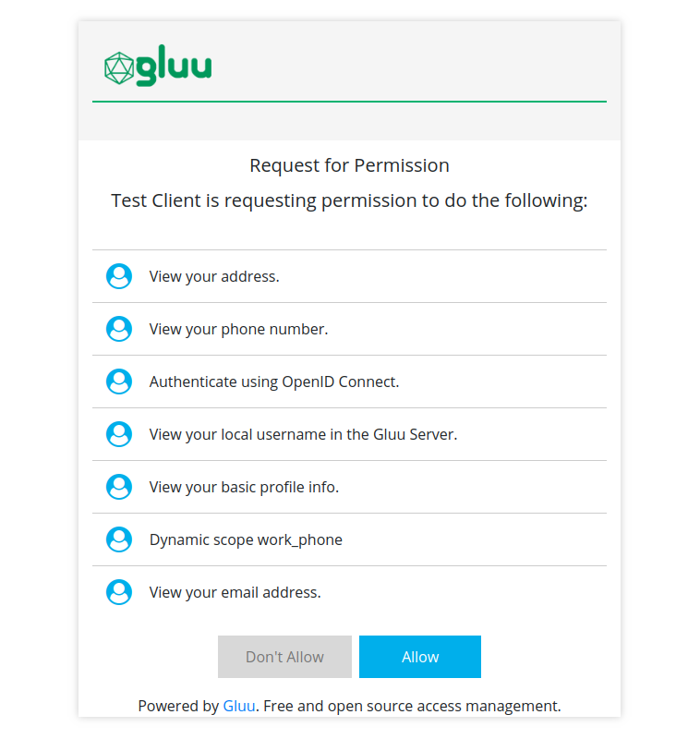Select the 'Dynamic scope work_phone' text
This screenshot has width=700, height=739.
pyautogui.click(x=246, y=539)
